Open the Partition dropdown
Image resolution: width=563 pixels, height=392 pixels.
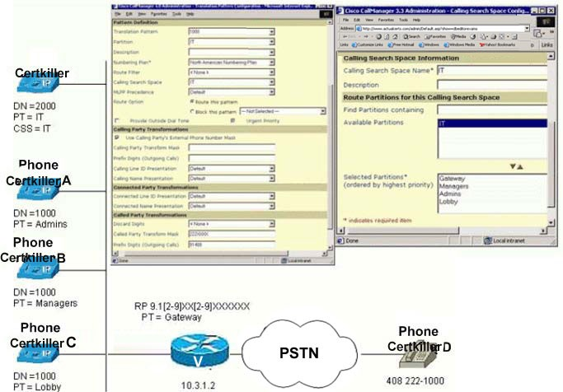[x=272, y=42]
